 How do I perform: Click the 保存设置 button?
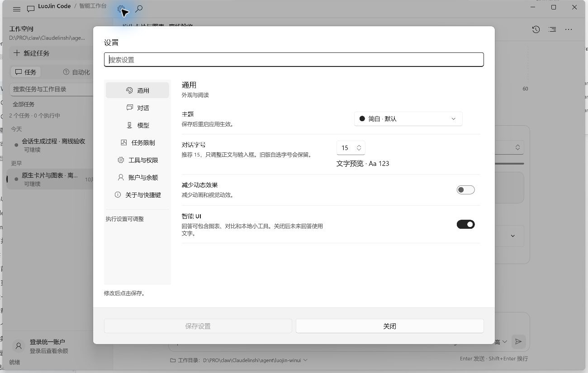[198, 326]
